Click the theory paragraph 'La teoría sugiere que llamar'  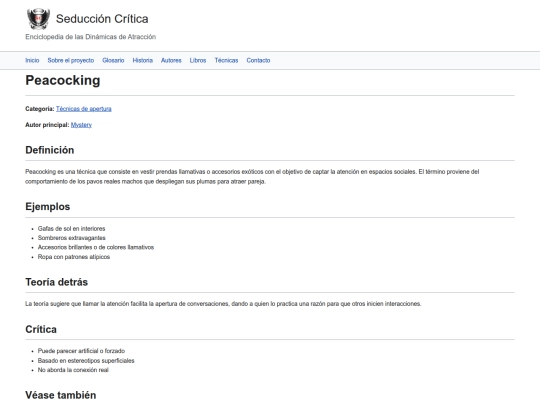coord(223,304)
